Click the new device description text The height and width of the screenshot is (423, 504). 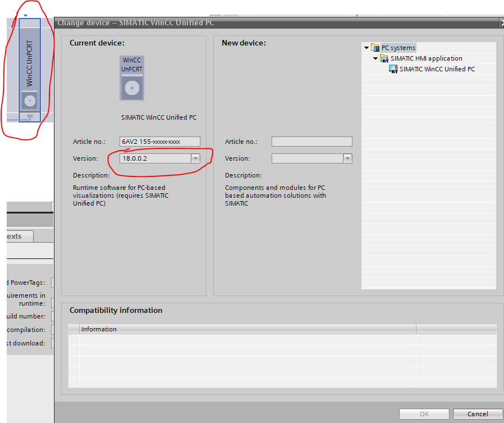[x=276, y=195]
